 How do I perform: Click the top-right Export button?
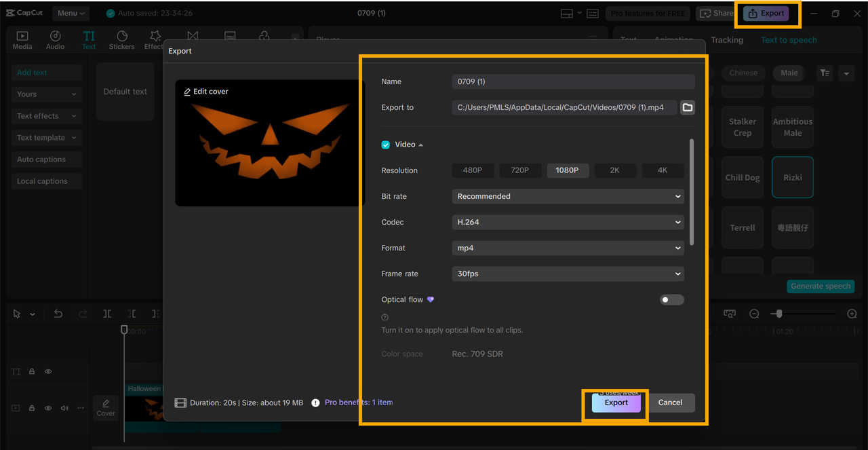click(766, 14)
